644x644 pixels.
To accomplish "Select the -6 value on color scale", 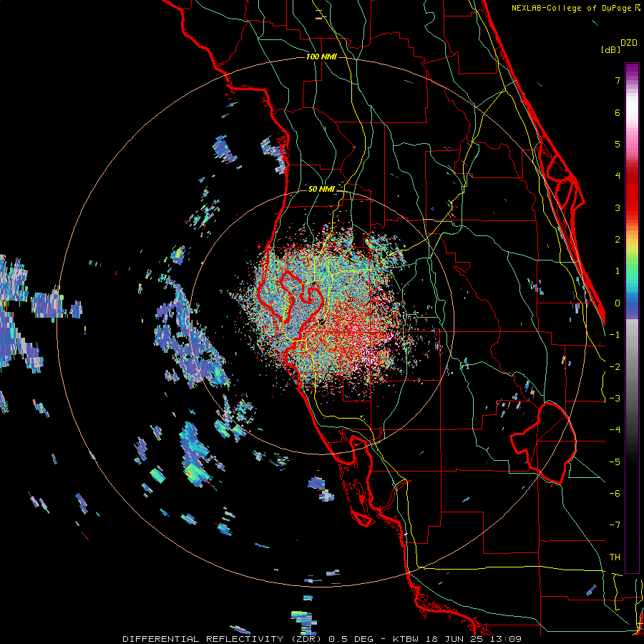I will [615, 494].
